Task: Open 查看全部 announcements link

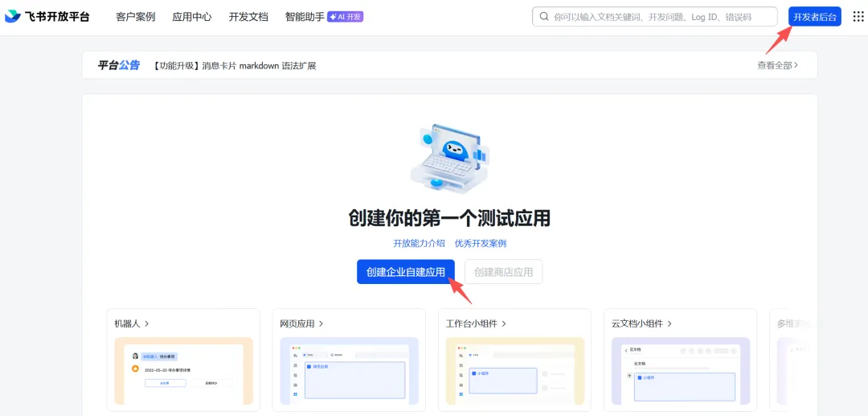Action: [778, 65]
